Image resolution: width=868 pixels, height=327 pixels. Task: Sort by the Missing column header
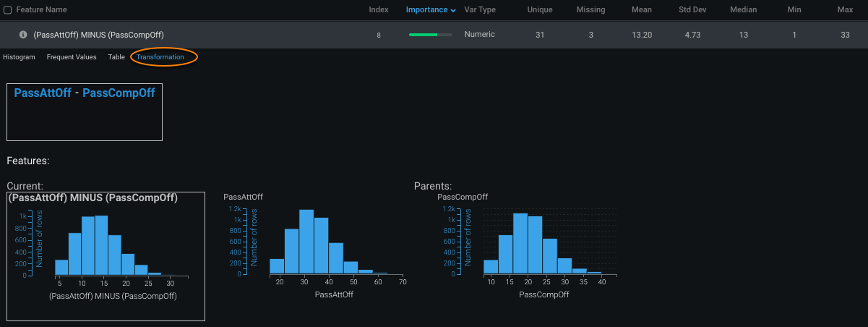click(x=590, y=10)
